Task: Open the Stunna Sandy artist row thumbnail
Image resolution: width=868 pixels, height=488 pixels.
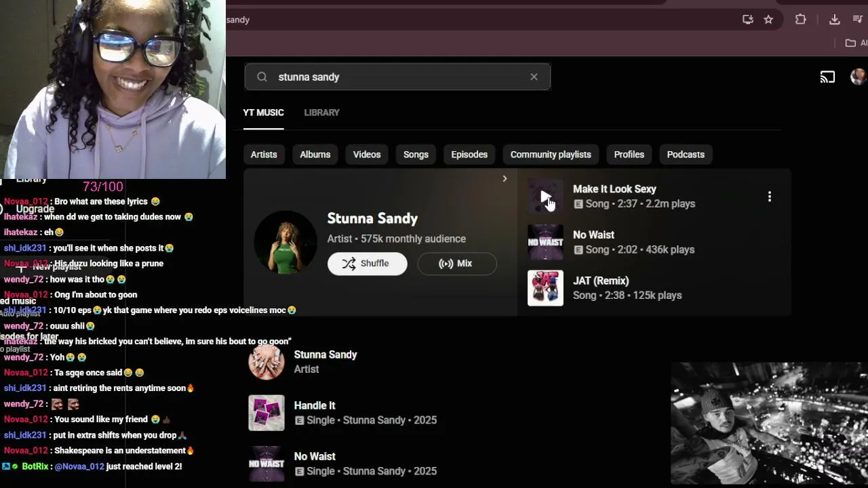Action: pyautogui.click(x=267, y=362)
